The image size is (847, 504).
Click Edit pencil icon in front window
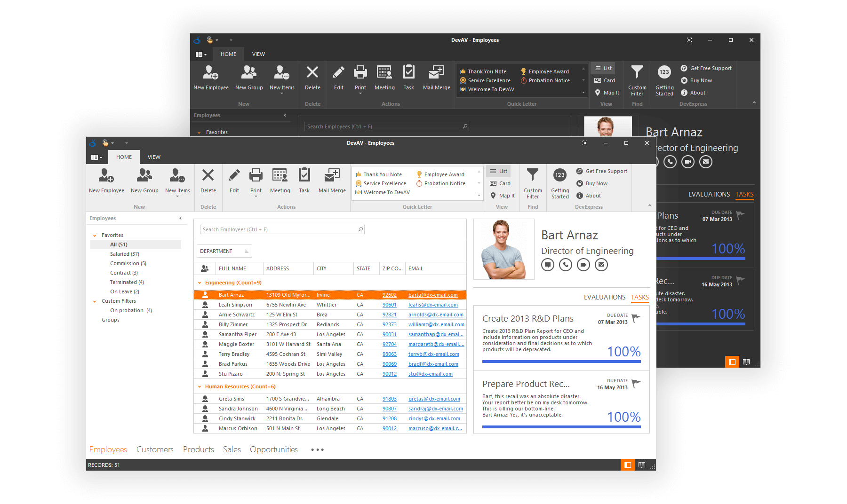pyautogui.click(x=234, y=175)
